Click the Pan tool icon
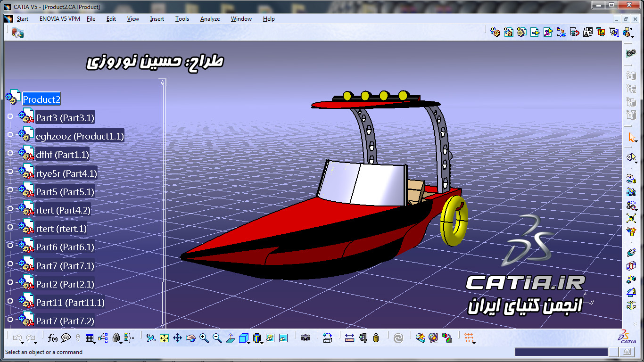Screen dimensions: 644x362 [x=177, y=337]
